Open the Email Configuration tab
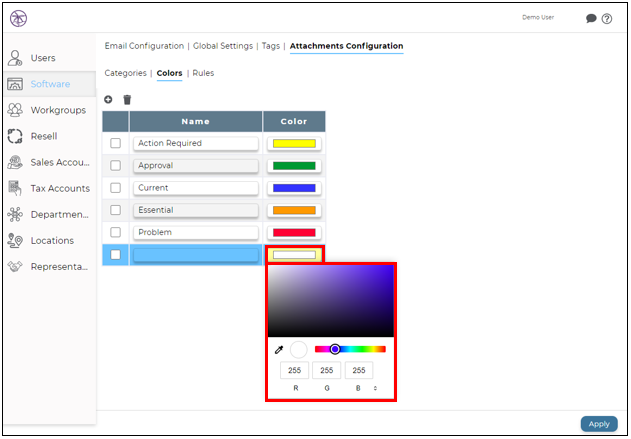Viewport: 631px width, 439px height. (x=144, y=46)
